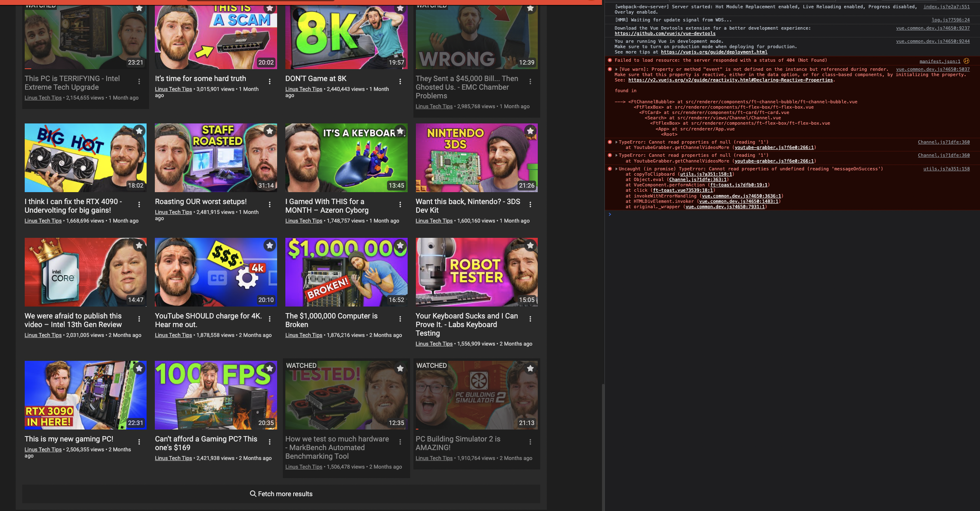Toggle favorite star on Nintendo 3DS Dev Kit video
Screen dimensions: 980x511
click(x=530, y=131)
